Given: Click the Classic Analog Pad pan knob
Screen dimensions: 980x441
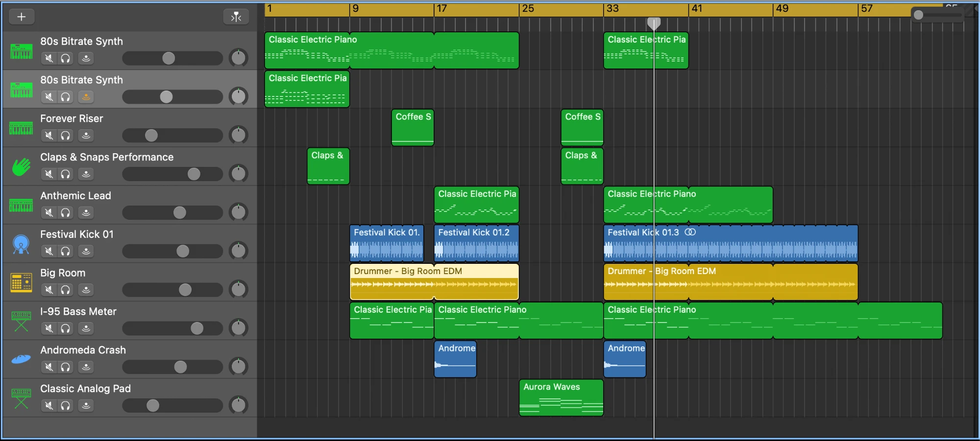Looking at the screenshot, I should pos(239,405).
